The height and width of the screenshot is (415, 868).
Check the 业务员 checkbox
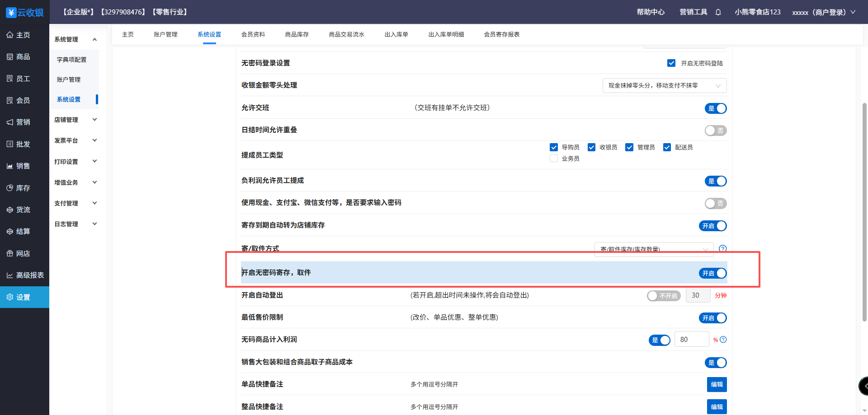point(554,159)
